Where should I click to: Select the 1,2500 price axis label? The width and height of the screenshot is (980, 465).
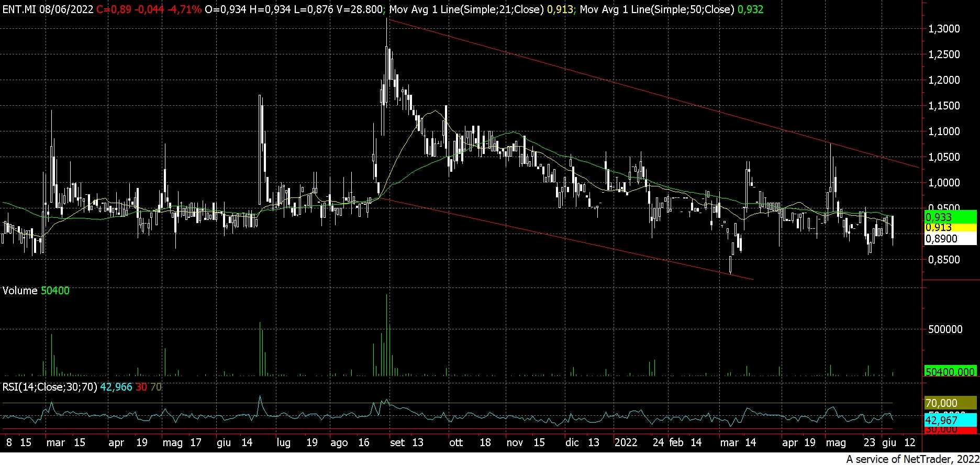[x=944, y=54]
